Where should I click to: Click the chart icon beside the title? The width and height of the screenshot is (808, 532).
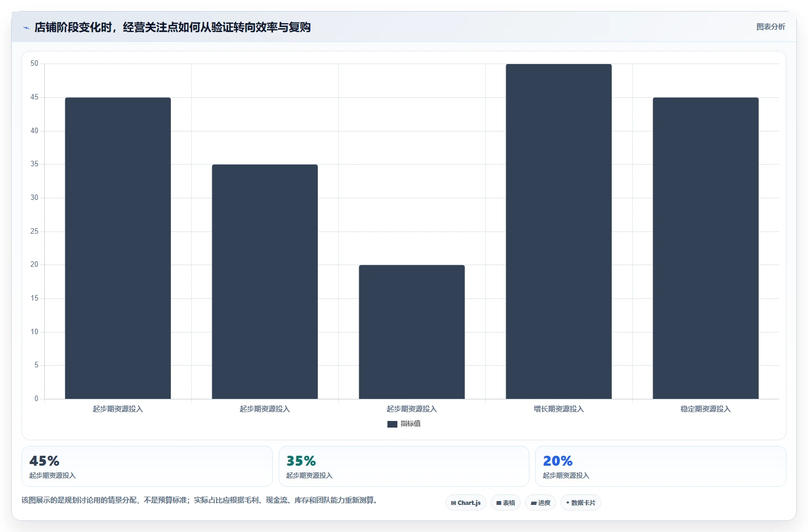pos(26,28)
